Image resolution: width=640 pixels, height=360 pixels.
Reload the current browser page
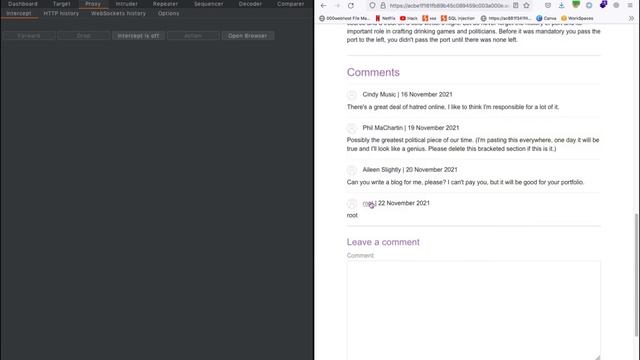(351, 6)
